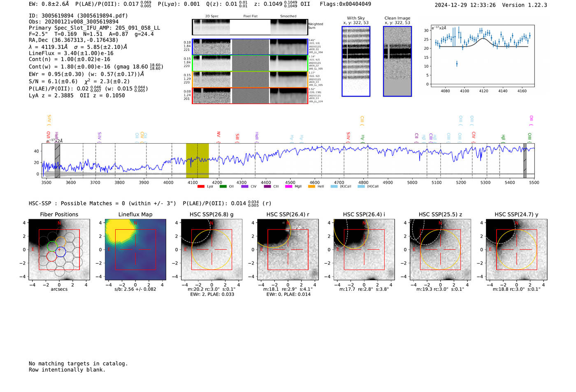Image resolution: width=576 pixels, height=392 pixels.
Task: Select the green-outlined fiber row in 2D spectra
Action: (x=250, y=63)
